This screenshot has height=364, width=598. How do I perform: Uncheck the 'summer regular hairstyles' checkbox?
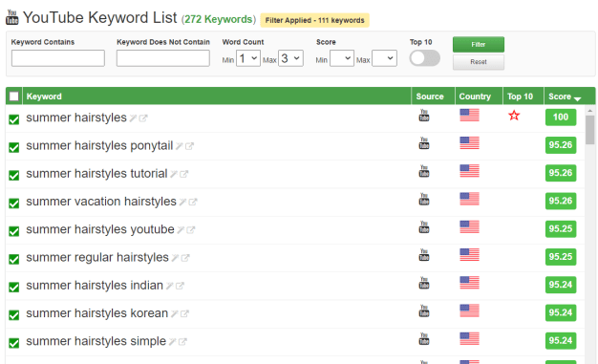click(14, 259)
